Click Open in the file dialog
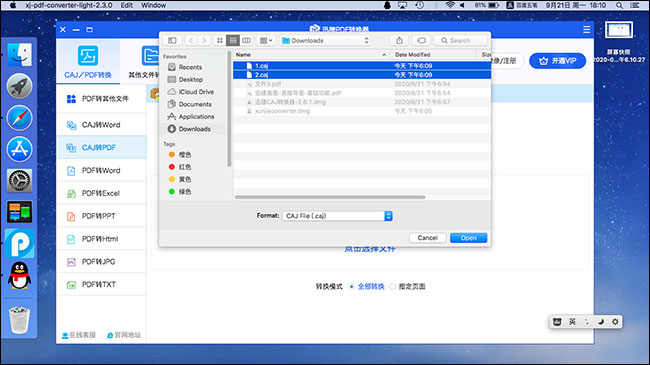 (x=468, y=238)
